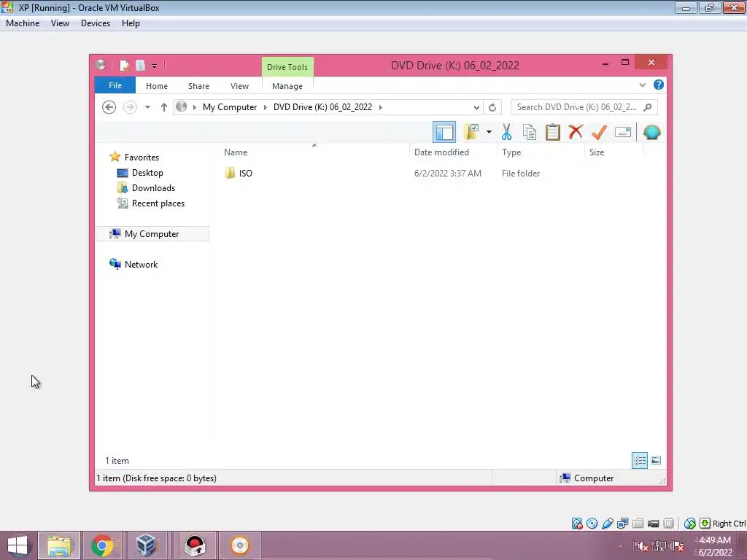Open Explorer Help question mark icon
Viewport: 747px width, 560px height.
tap(659, 85)
